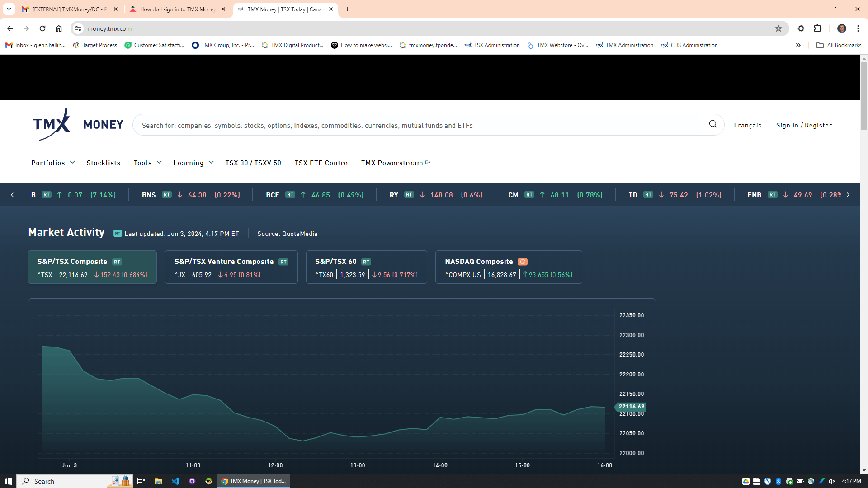Expand the Learning dropdown menu
Viewport: 868px width, 488px height.
click(x=193, y=163)
